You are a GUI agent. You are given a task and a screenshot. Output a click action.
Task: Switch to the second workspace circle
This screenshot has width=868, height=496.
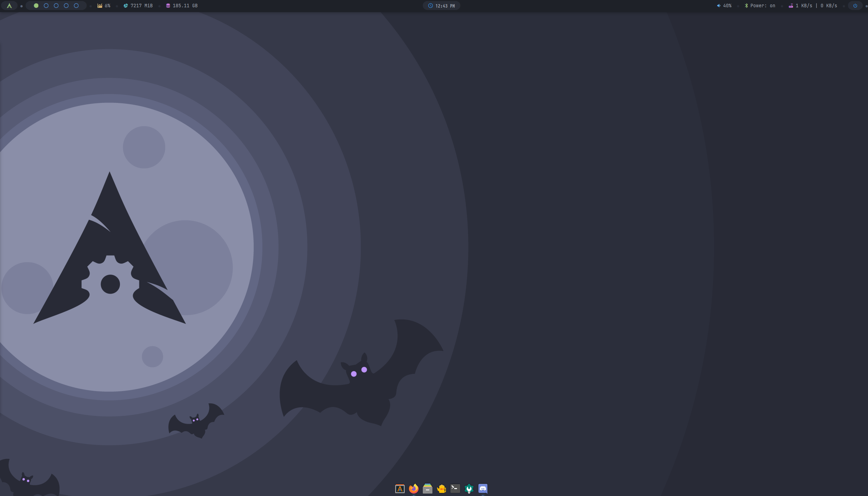(46, 6)
